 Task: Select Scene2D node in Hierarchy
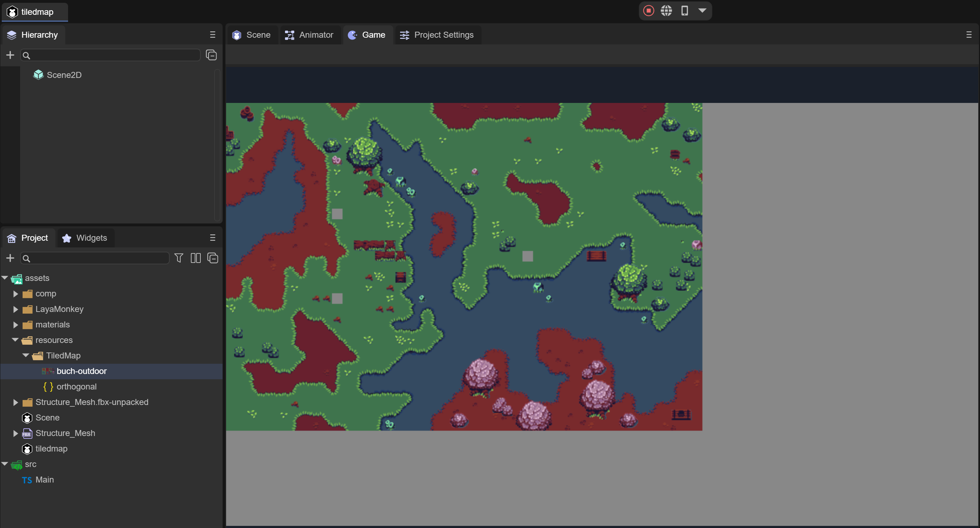[x=64, y=75]
